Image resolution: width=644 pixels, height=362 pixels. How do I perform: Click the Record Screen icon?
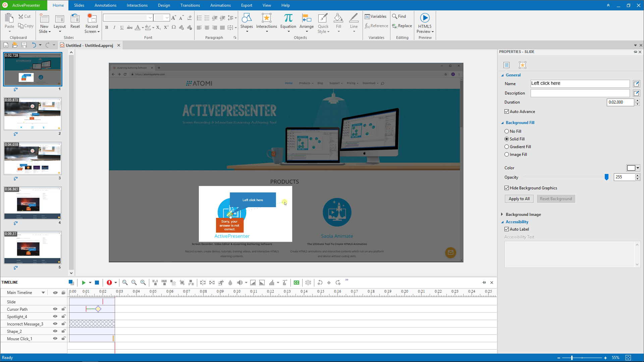92,18
